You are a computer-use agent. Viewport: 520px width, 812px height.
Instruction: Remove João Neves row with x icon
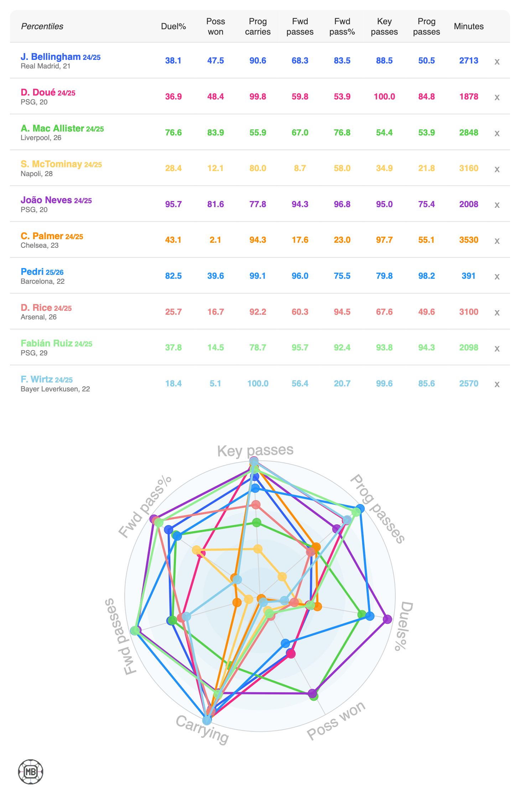click(497, 205)
